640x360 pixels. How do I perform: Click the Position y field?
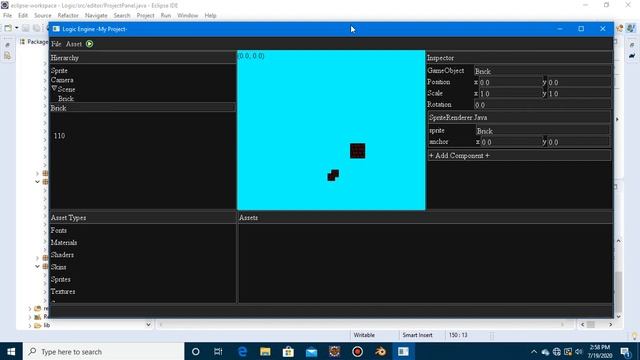(x=579, y=82)
